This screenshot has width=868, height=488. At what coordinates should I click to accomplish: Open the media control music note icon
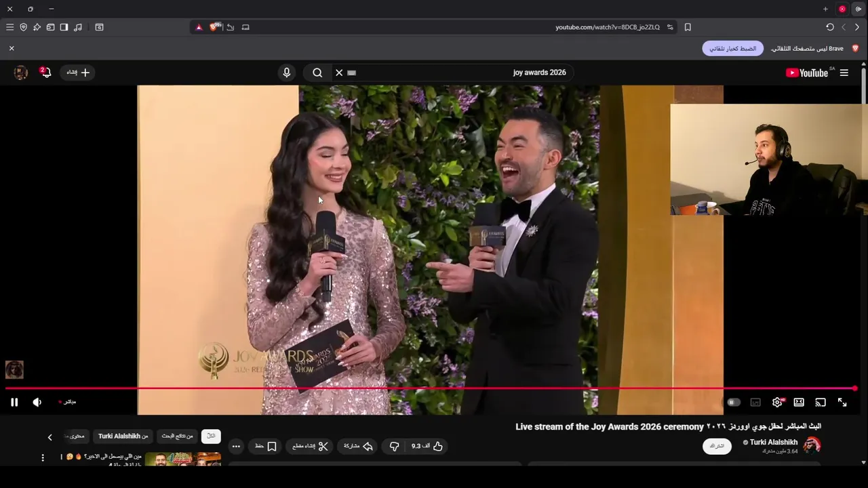78,27
